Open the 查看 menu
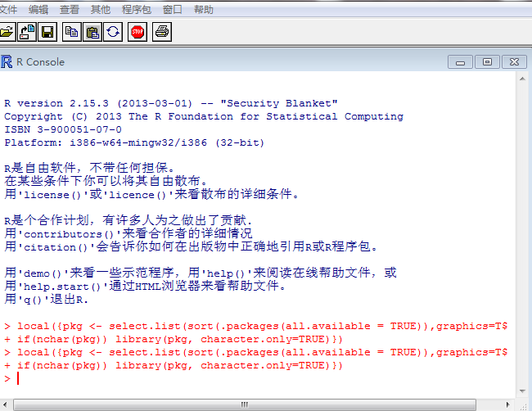532x411 pixels. [70, 10]
